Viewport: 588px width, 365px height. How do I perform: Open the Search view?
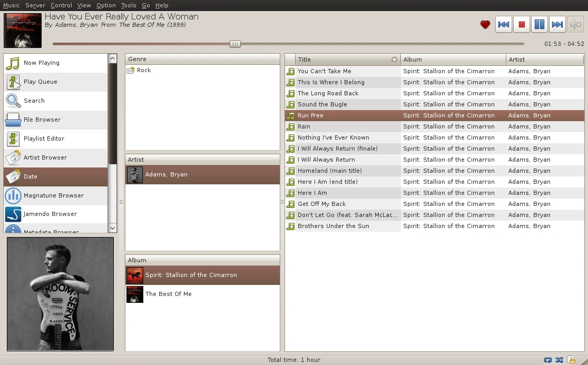tap(55, 101)
